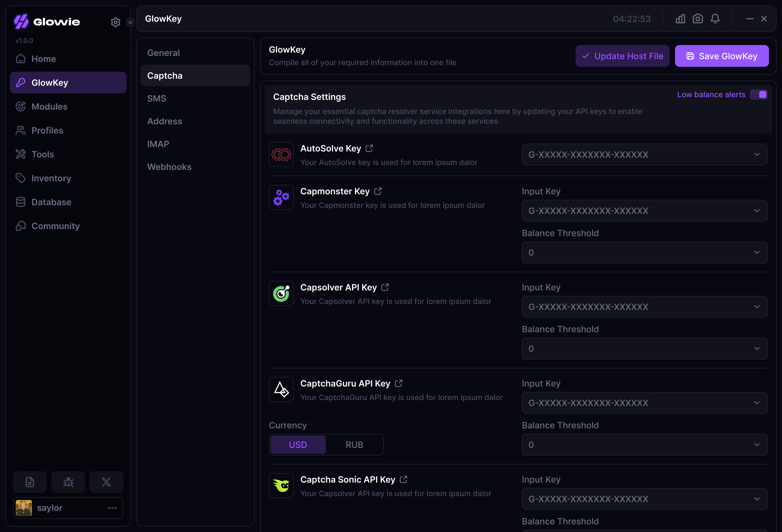Click Save GlowKey button
The height and width of the screenshot is (532, 782).
click(x=721, y=56)
